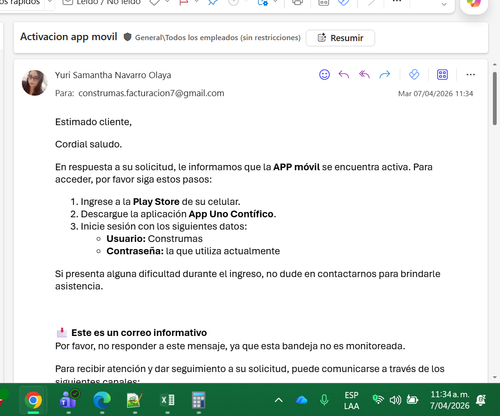Click the bold text App Uno Contífico
Screen dimensions: 500x416
(x=231, y=214)
